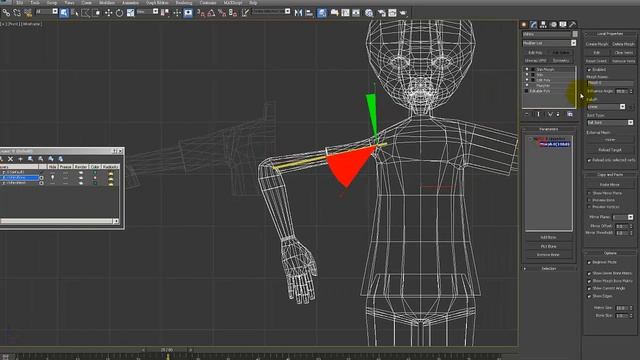Open the Help menu
Screen dimensions: 640x360
coord(253,2)
